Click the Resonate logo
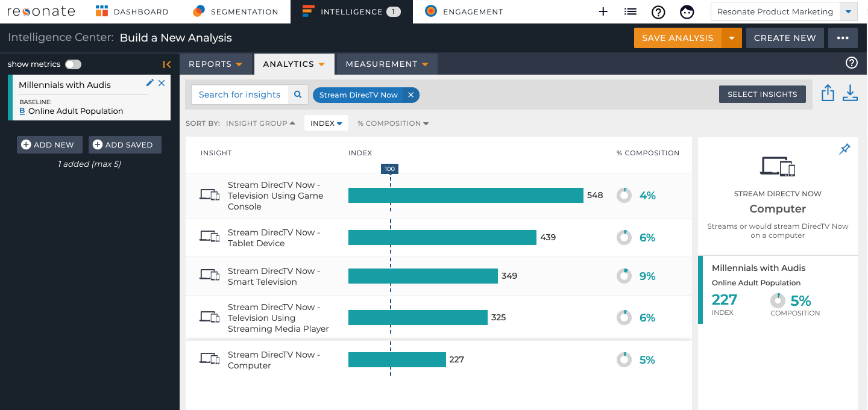The width and height of the screenshot is (868, 410). click(41, 11)
